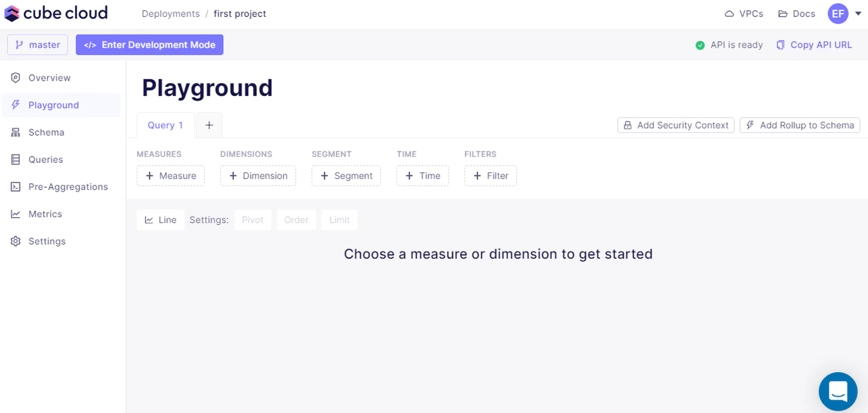Image resolution: width=868 pixels, height=413 pixels.
Task: Click the Schema tree icon
Action: (16, 132)
